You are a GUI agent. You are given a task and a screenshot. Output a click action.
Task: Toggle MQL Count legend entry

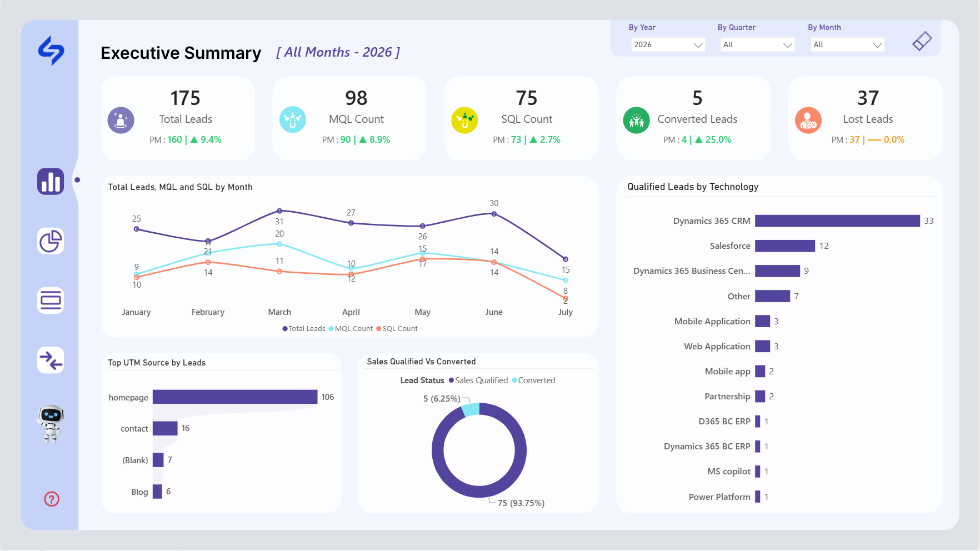tap(351, 329)
